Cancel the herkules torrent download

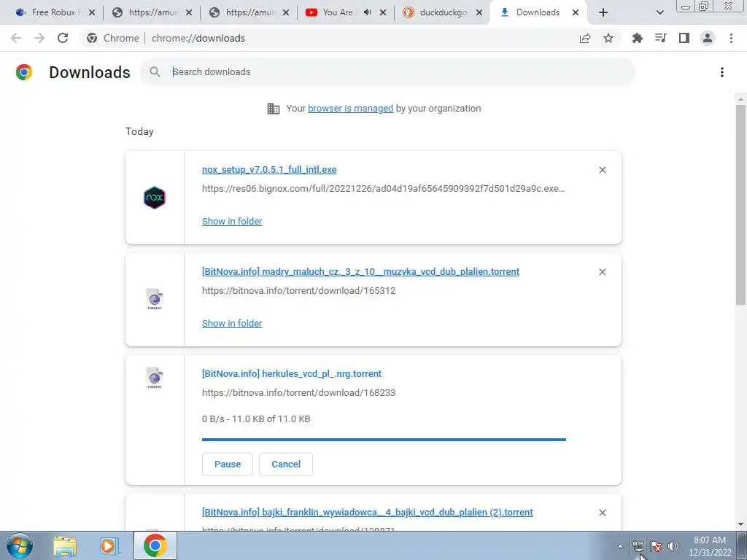point(286,464)
